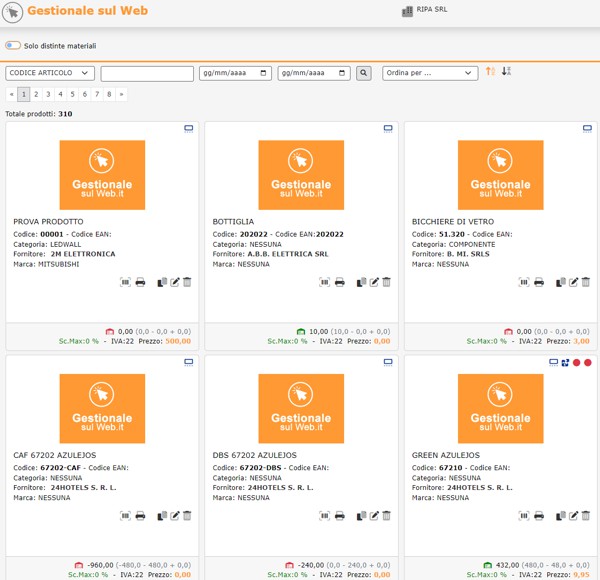The image size is (600, 580).
Task: Edit the CAF 67202 AZULEJOS item
Action: point(175,516)
